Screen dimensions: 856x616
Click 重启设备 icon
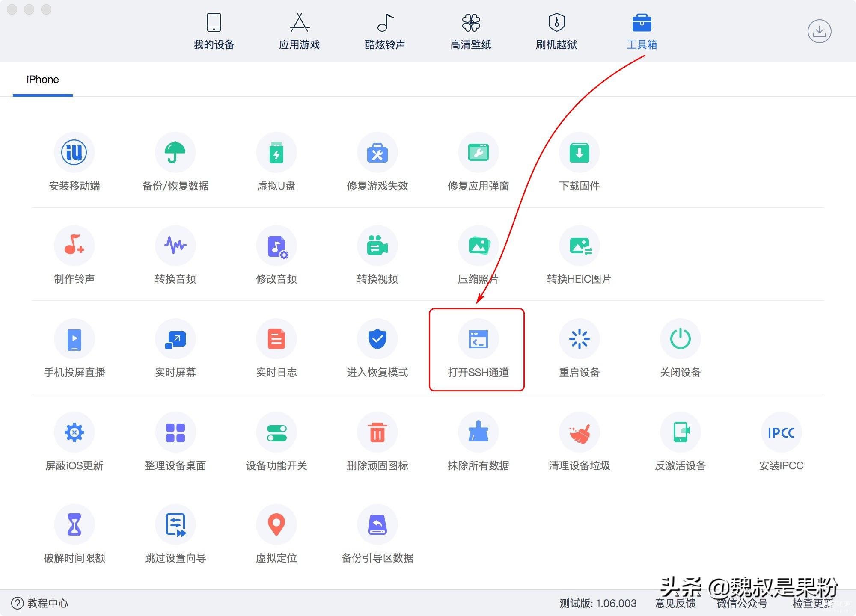coord(580,339)
